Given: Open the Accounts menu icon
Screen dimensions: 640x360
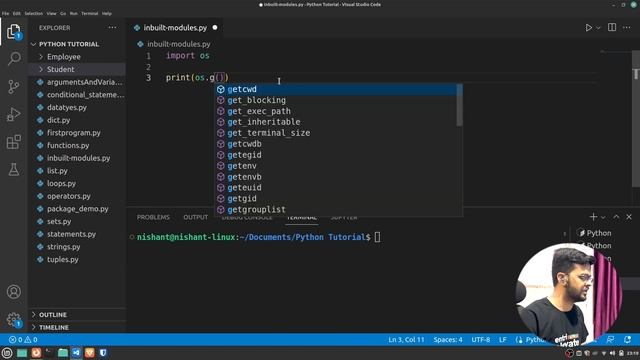Looking at the screenshot, I should click(x=13, y=292).
